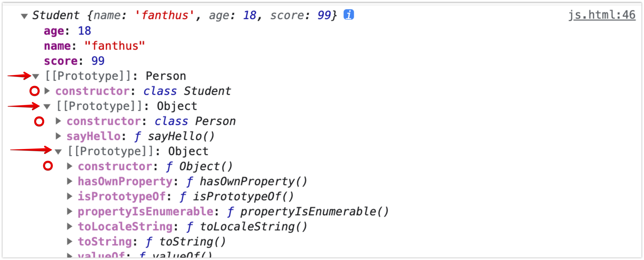Collapse the first [[Prototype]]: Object node

tap(47, 107)
